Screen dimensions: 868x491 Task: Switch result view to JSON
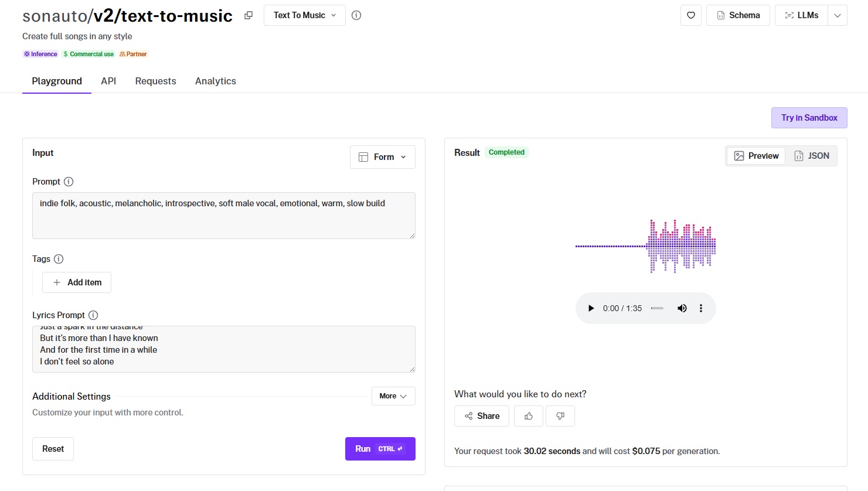[812, 156]
